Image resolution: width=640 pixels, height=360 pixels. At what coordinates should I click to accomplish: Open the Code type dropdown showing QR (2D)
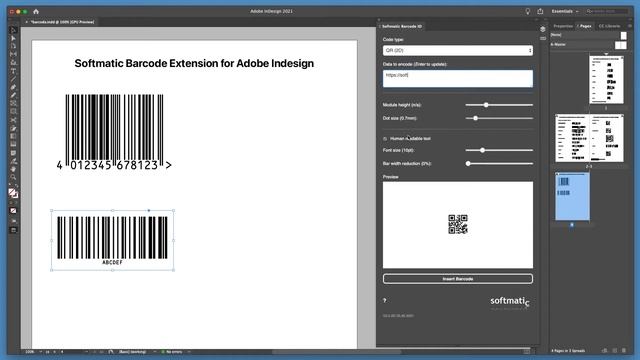pyautogui.click(x=458, y=50)
